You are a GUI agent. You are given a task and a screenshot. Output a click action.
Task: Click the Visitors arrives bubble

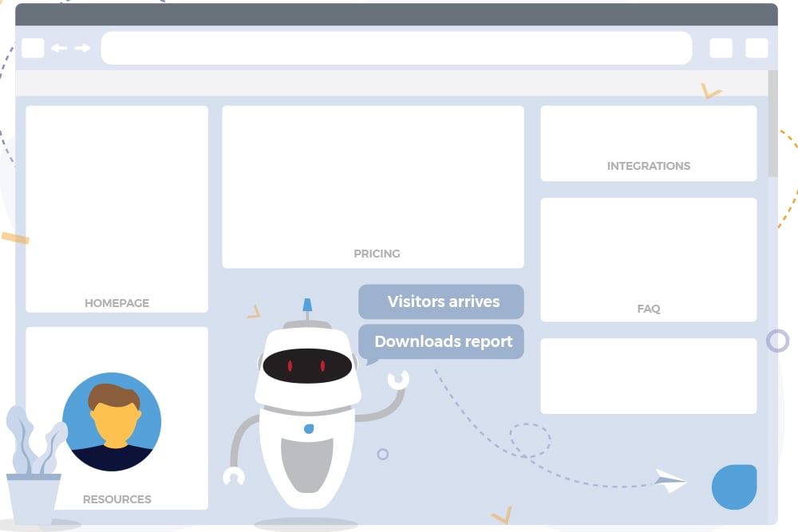click(x=441, y=301)
